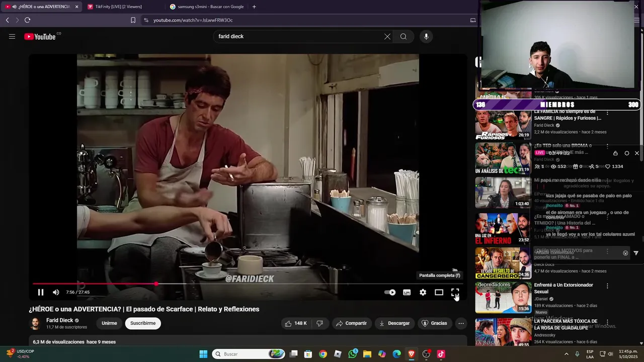The image size is (644, 362).
Task: Expand the system tray hidden icons chevron
Action: point(566,354)
